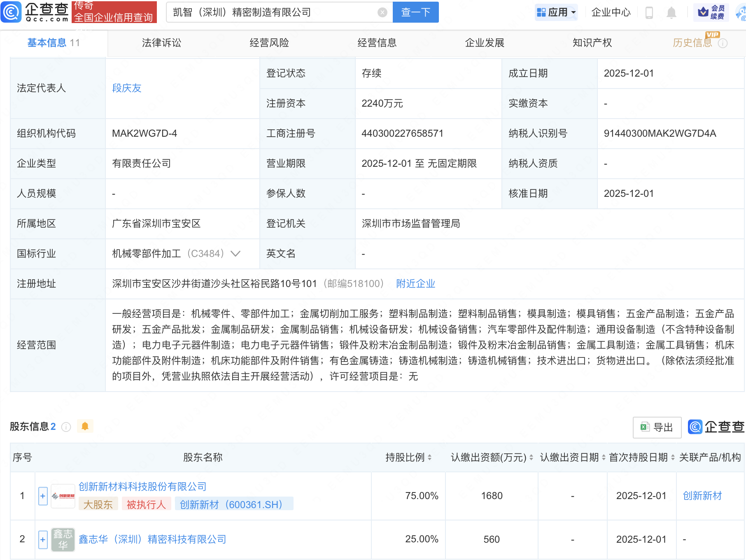Click the mobile phone icon in header

649,13
